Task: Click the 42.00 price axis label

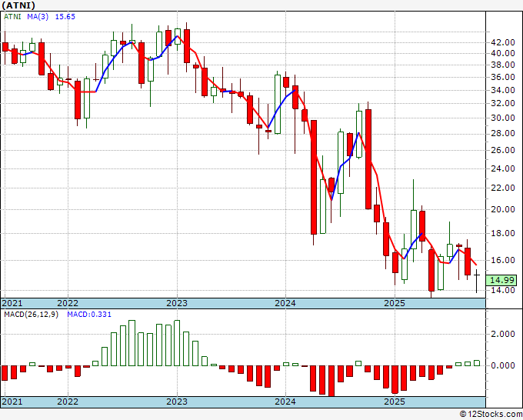Action: click(x=503, y=42)
